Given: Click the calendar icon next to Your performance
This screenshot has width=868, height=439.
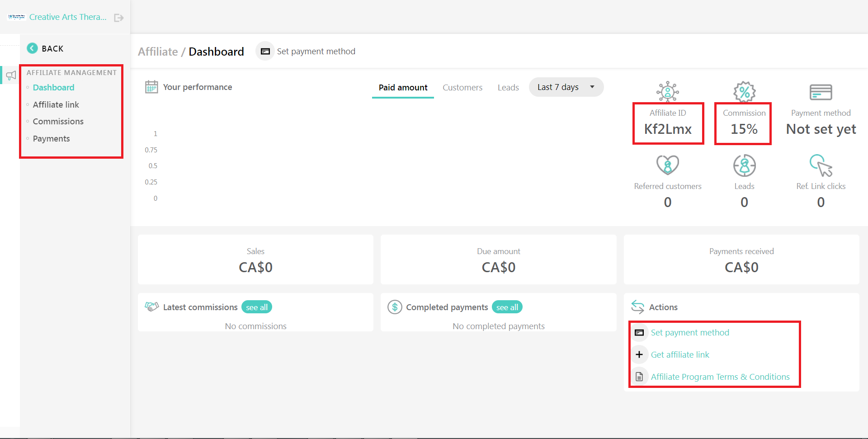Looking at the screenshot, I should (151, 87).
